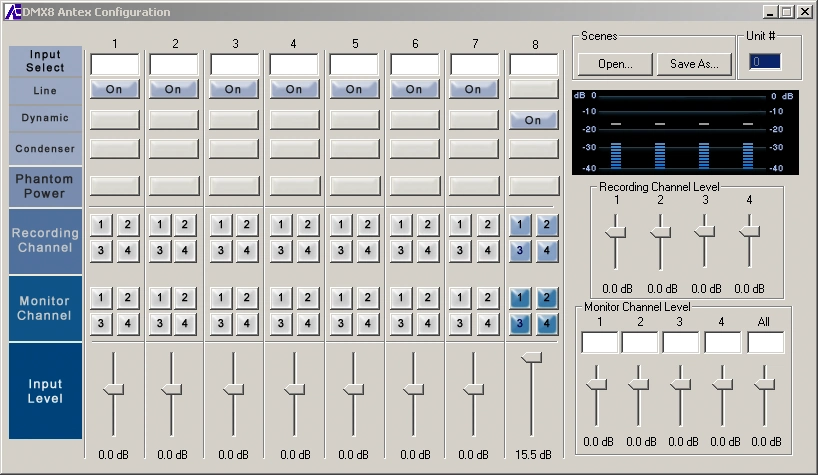Click the Unit # input field
This screenshot has height=475, width=818.
tap(765, 62)
